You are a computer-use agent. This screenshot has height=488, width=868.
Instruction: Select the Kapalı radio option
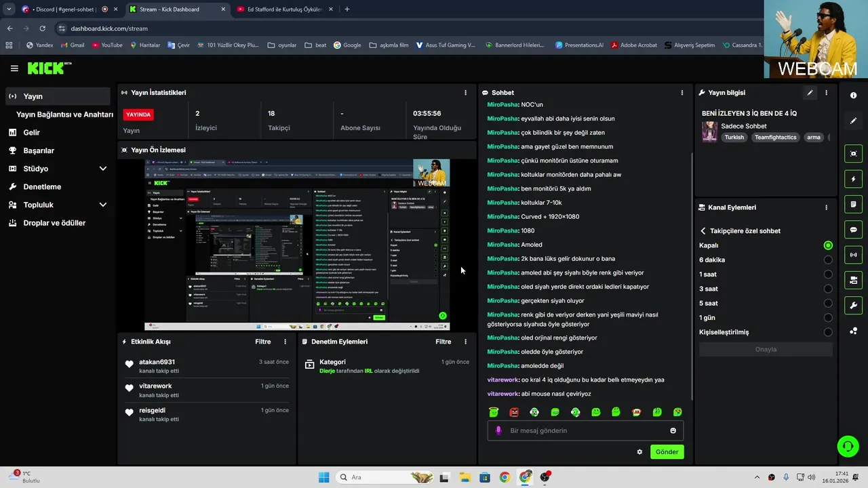[828, 245]
